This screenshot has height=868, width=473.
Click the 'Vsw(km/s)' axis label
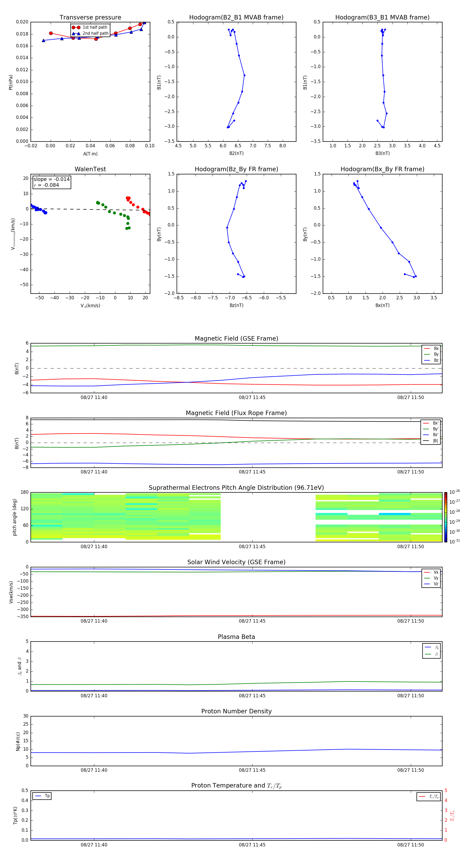coord(11,592)
